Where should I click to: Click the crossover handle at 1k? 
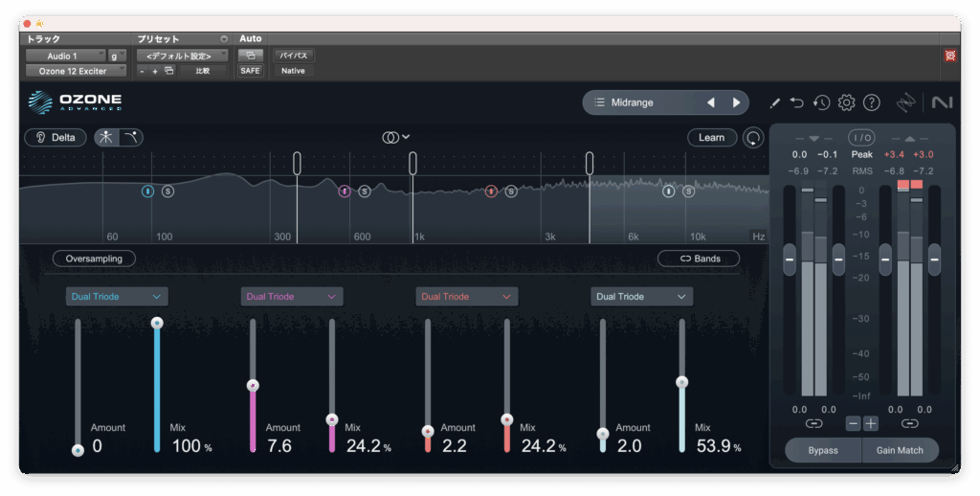pyautogui.click(x=412, y=164)
